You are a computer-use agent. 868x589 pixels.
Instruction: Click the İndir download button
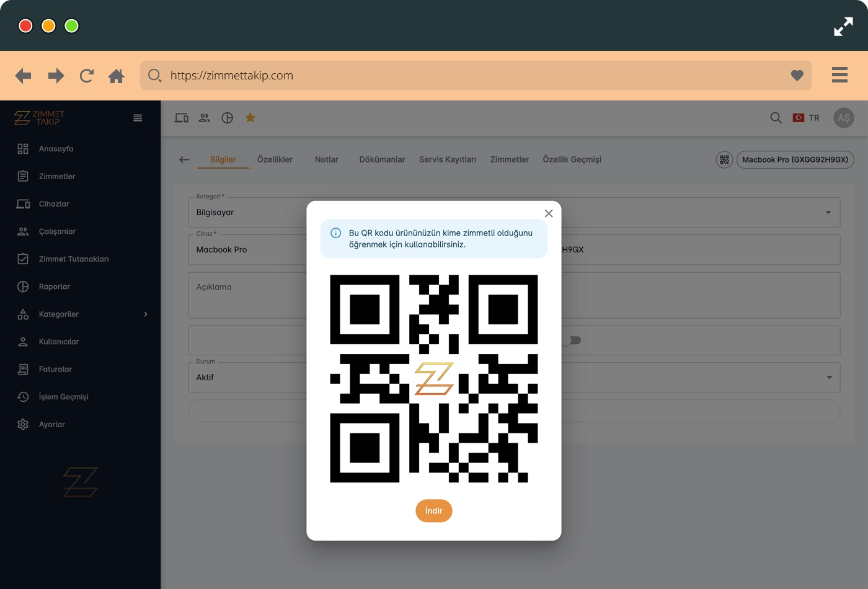pyautogui.click(x=434, y=511)
